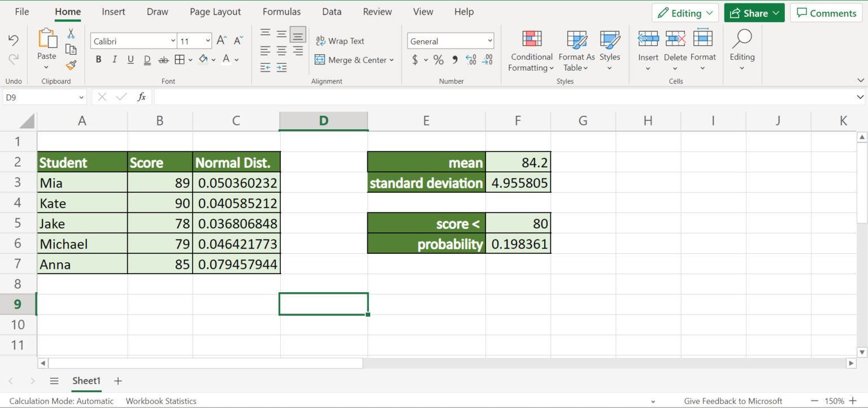Expand the Merge & Center options
The width and height of the screenshot is (868, 408).
point(391,60)
